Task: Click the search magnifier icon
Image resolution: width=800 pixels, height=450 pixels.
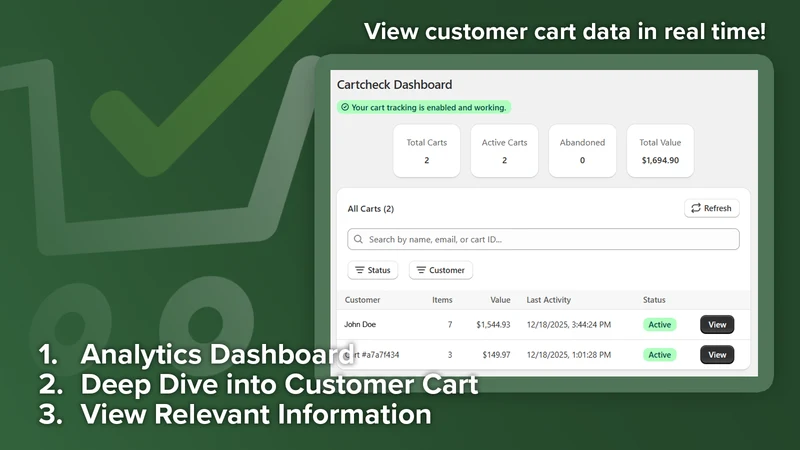Action: (358, 239)
